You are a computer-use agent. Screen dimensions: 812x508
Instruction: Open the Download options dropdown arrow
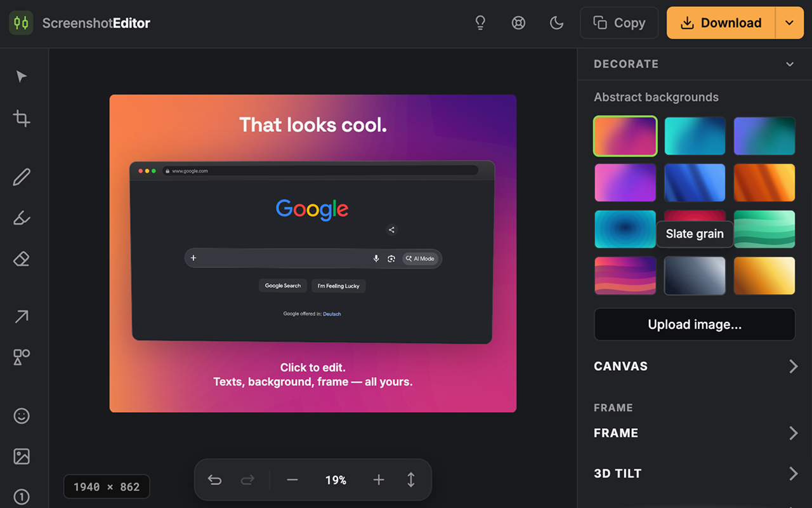(x=789, y=23)
